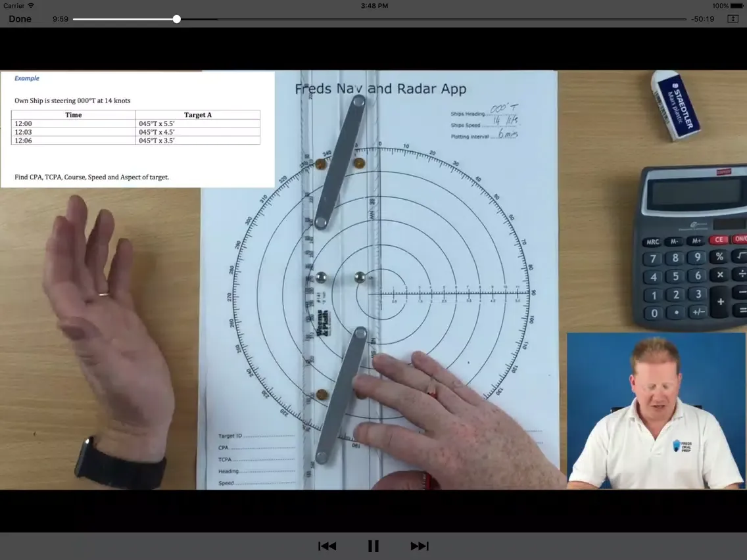Click the blue 'Example' heading

[27, 78]
